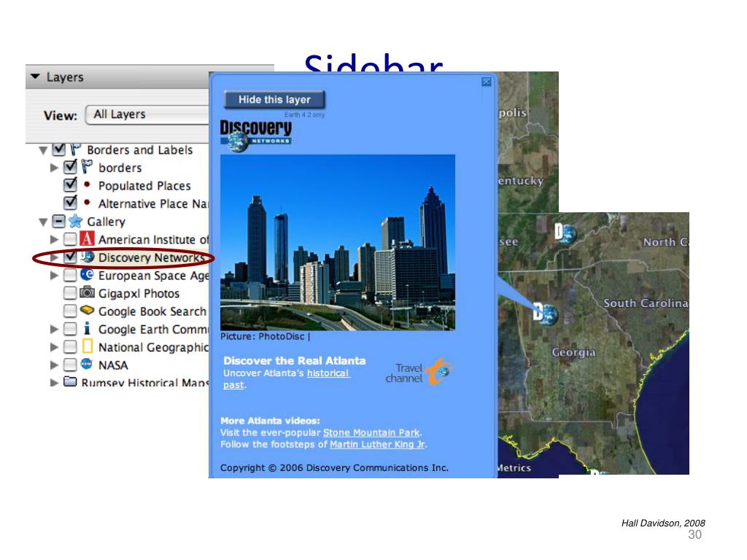Viewport: 747px width, 560px height.
Task: Select the NASA layer label
Action: point(113,365)
